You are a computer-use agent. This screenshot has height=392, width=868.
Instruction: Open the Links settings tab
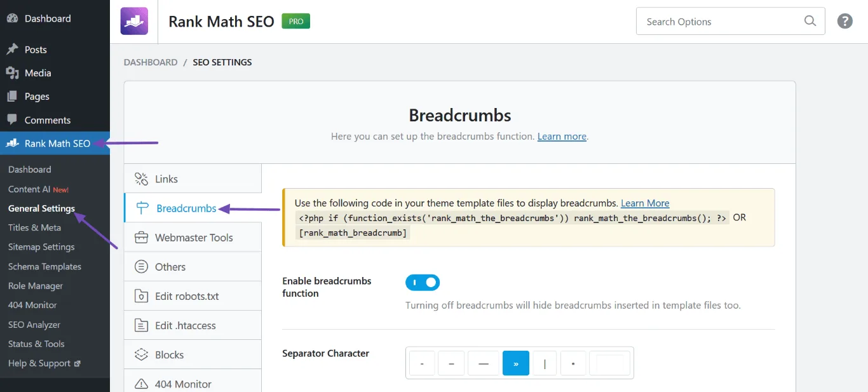[193, 179]
